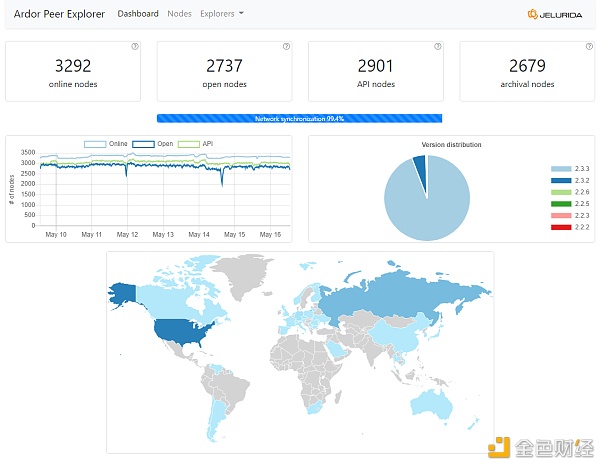Toggle the Online series in chart legend
The image size is (600, 464).
pos(106,144)
